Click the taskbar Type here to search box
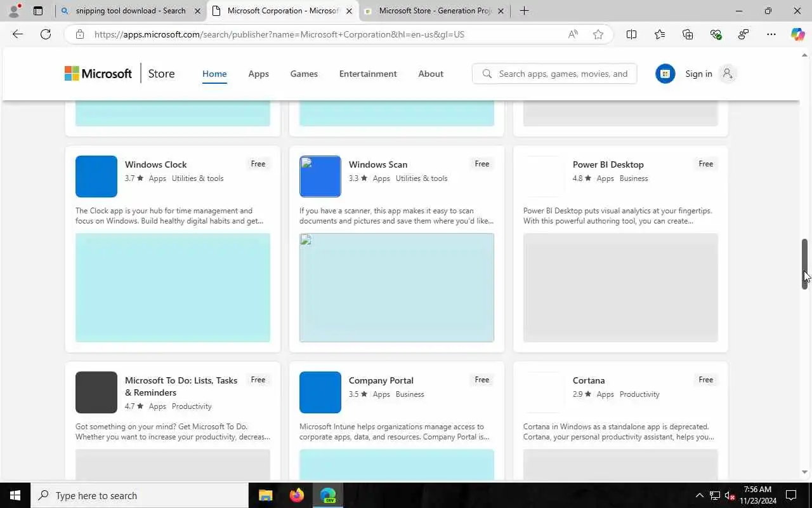The width and height of the screenshot is (812, 508). pyautogui.click(x=140, y=495)
